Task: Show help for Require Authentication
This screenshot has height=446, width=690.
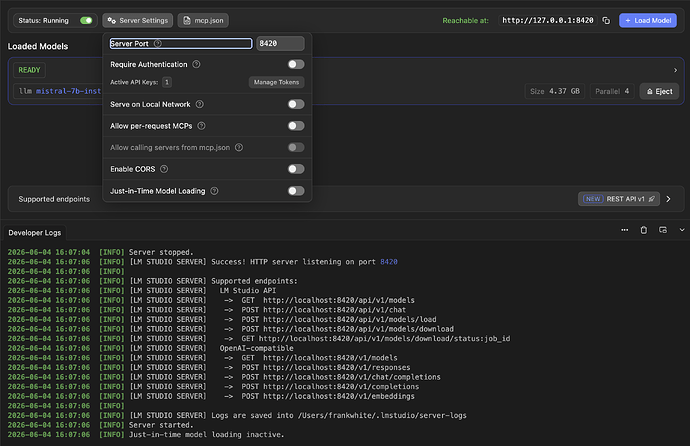Action: coord(196,64)
